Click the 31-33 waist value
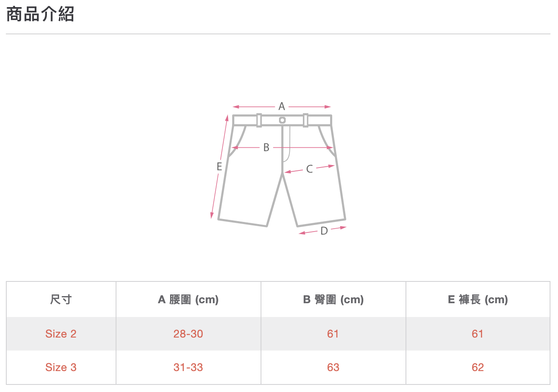 (x=188, y=367)
